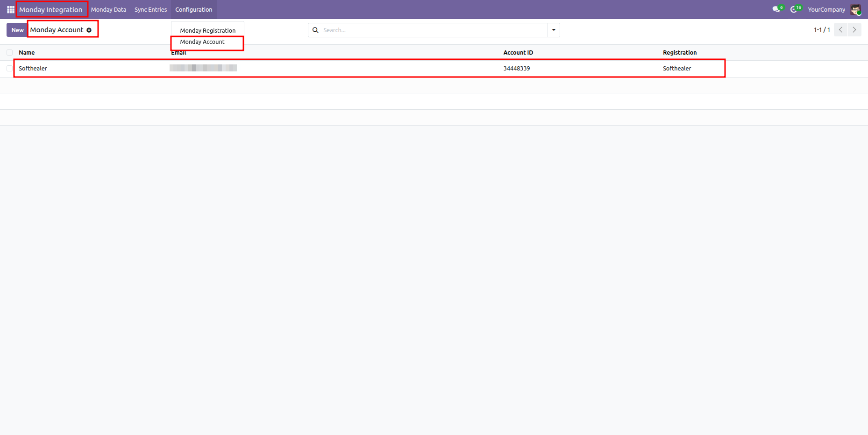Click the Monday Account breadcrumb title
Viewport: 868px width, 435px height.
57,30
